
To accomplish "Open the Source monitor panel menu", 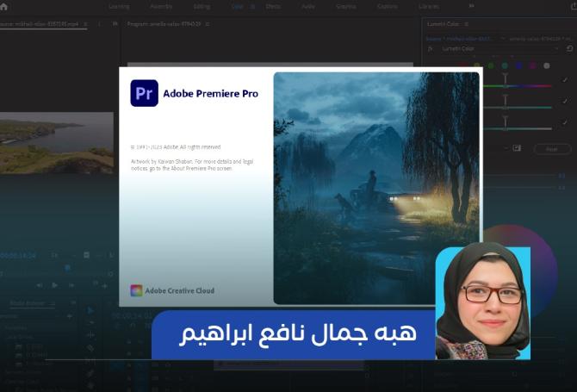I will pyautogui.click(x=85, y=24).
